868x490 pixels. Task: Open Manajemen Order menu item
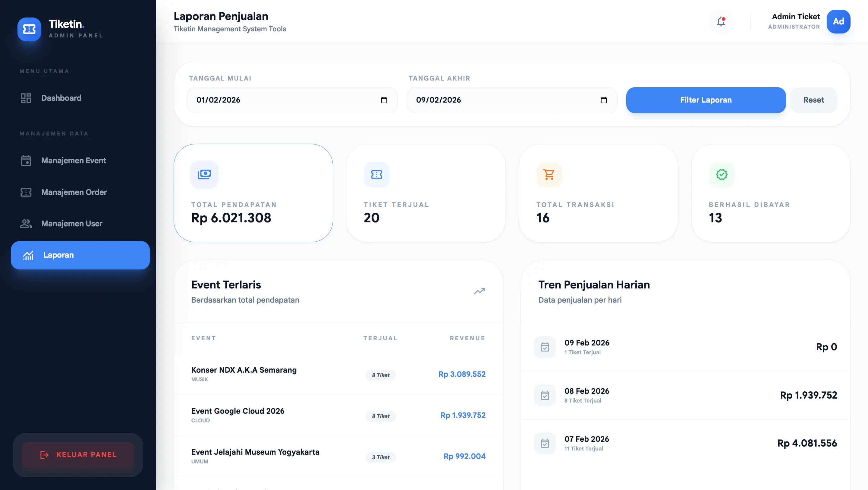74,192
